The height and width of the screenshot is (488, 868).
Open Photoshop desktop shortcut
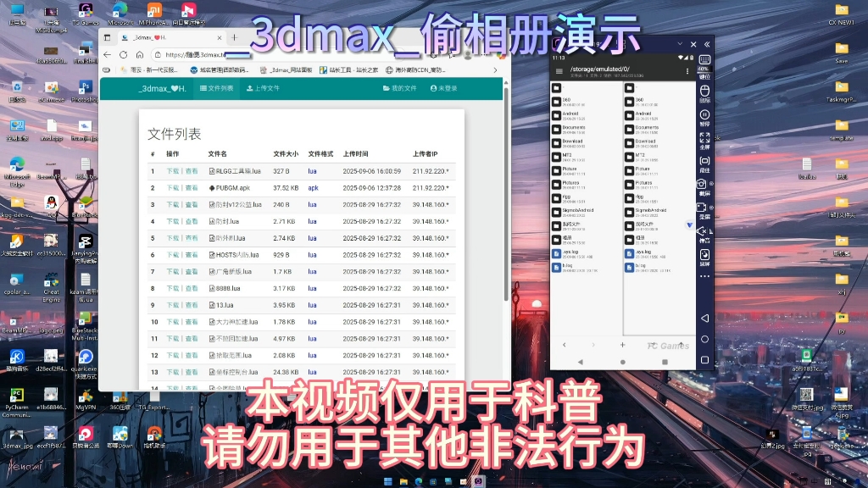85,91
